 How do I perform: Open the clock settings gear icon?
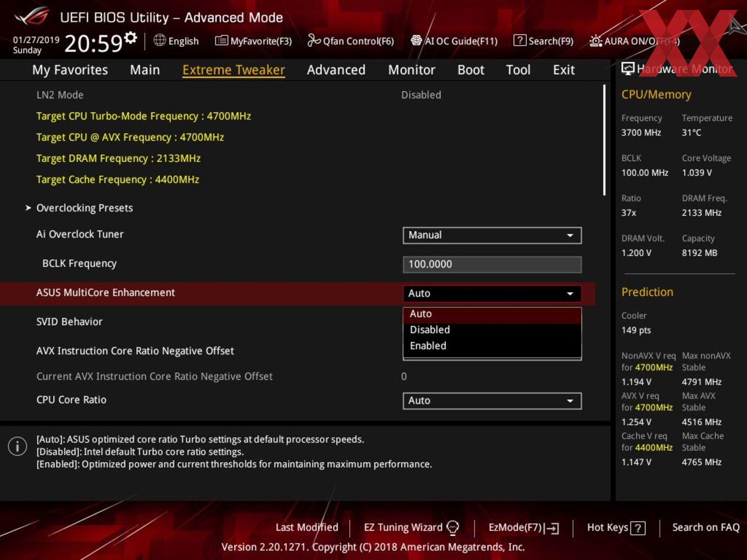coord(131,38)
